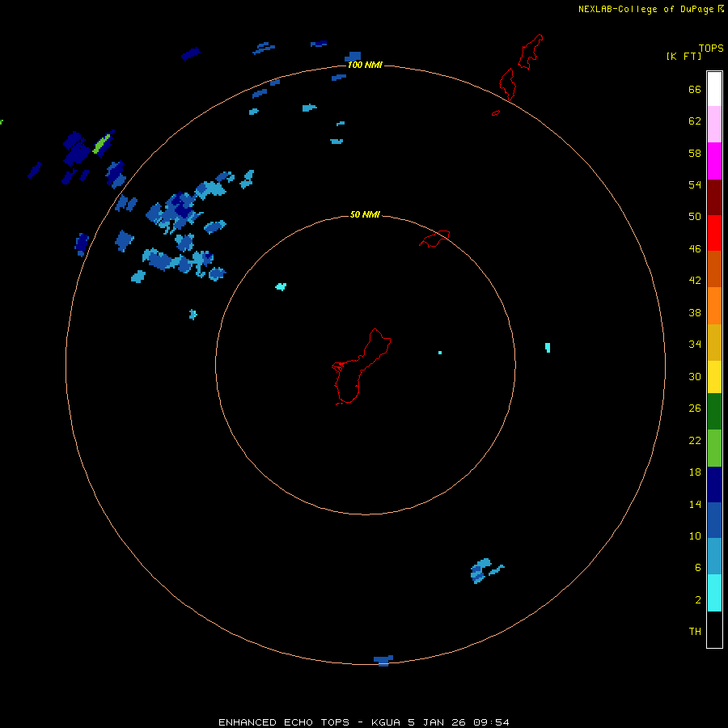728x728 pixels.
Task: Select the light green 26 kft swatch
Action: coord(714,448)
